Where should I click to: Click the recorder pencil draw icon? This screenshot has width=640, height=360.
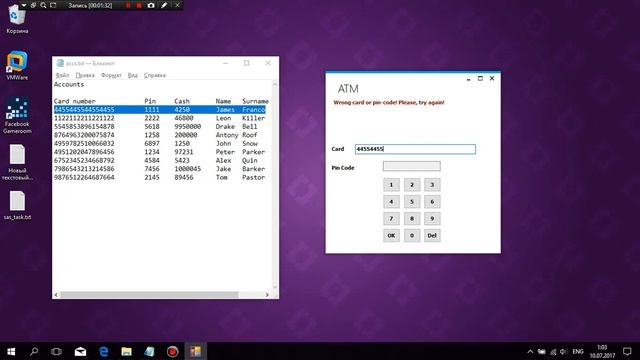(x=164, y=5)
